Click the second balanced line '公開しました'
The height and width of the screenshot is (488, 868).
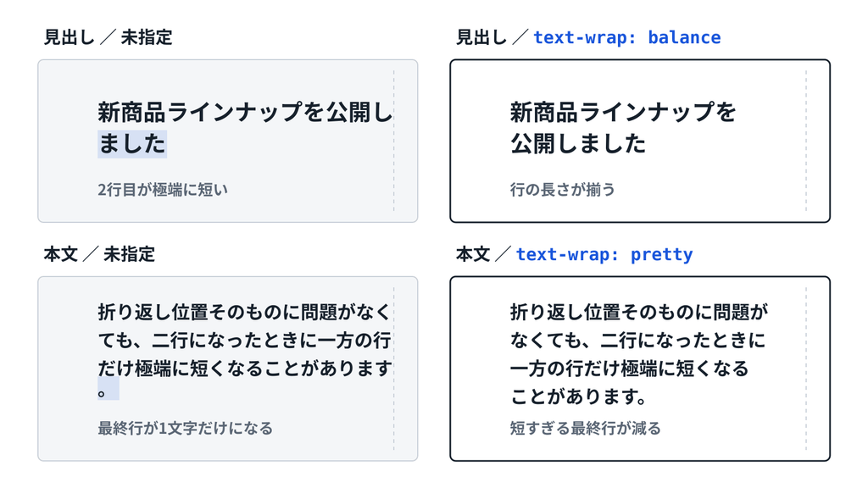click(x=578, y=144)
